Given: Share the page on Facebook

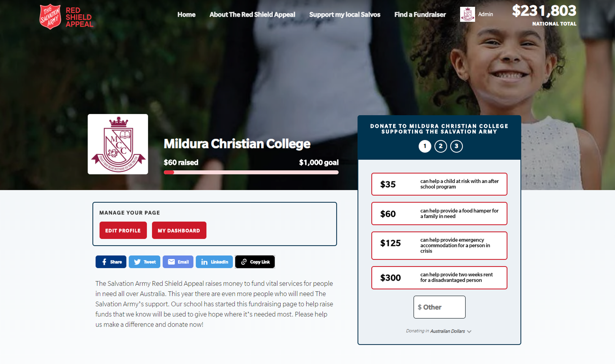Looking at the screenshot, I should [111, 262].
